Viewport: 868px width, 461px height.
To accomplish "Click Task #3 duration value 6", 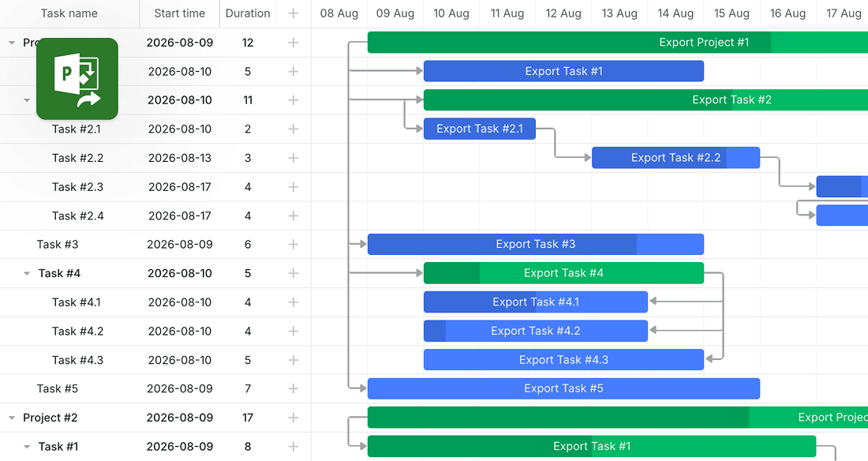I will pyautogui.click(x=248, y=245).
